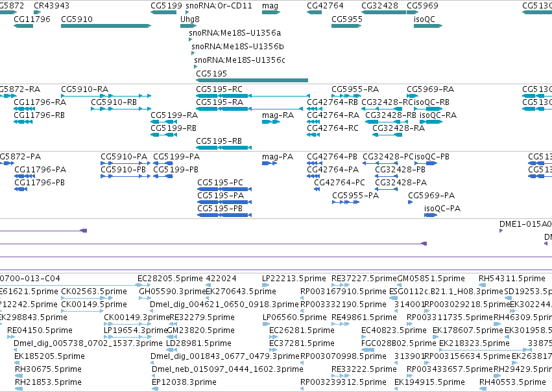This screenshot has height=392, width=552.
Task: Click snoRNA:Me18S-U1356b label
Action: point(237,47)
